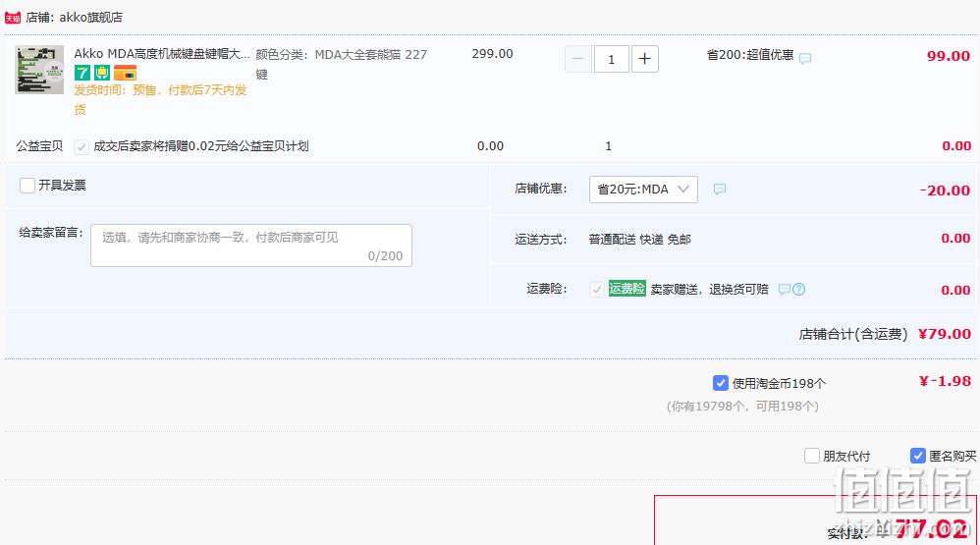Viewport: 980px width, 545px height.
Task: Click the quantity input field showing 1
Action: pos(611,59)
